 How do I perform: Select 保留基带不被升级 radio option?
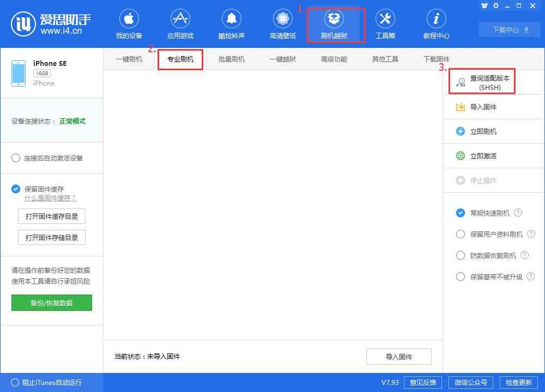(460, 277)
